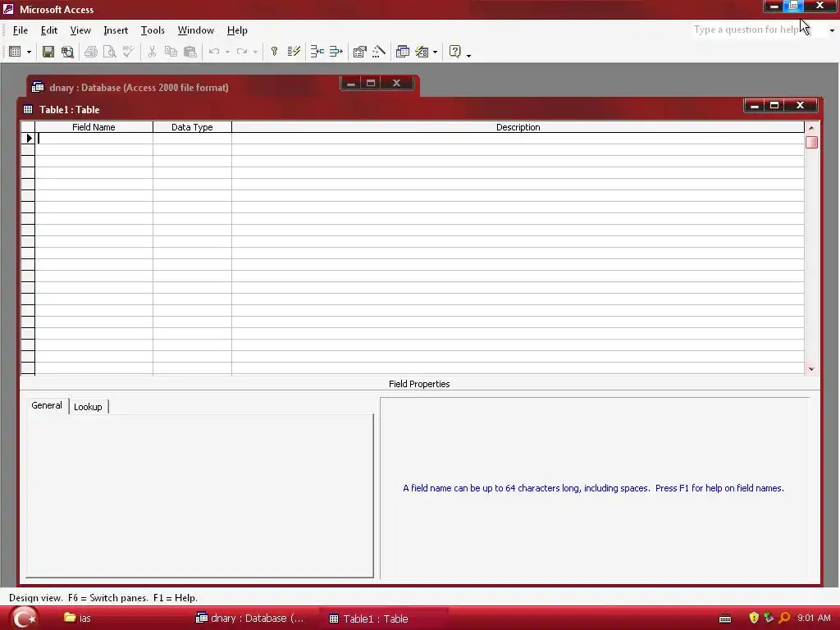Image resolution: width=840 pixels, height=630 pixels.
Task: Click the Print icon
Action: (90, 52)
